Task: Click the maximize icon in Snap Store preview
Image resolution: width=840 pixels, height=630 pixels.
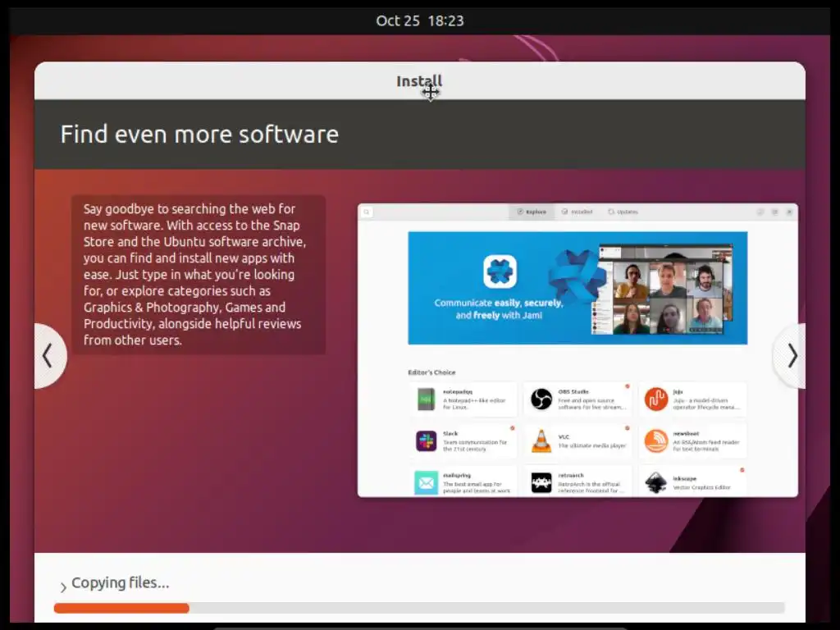Action: [x=774, y=212]
